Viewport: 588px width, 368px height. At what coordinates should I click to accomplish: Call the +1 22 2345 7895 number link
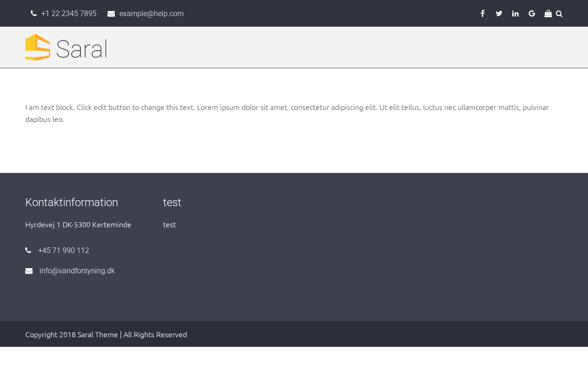click(69, 14)
